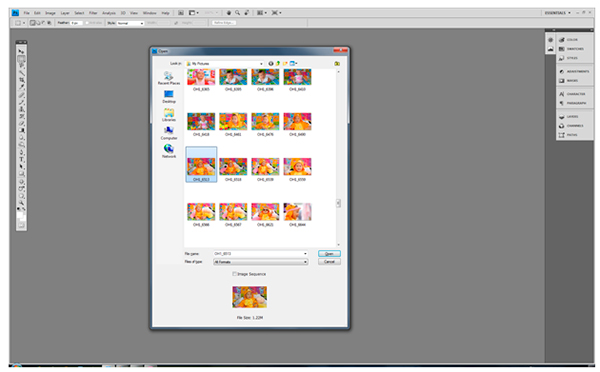Click the foreground color swatch in toolbox

[x=20, y=215]
